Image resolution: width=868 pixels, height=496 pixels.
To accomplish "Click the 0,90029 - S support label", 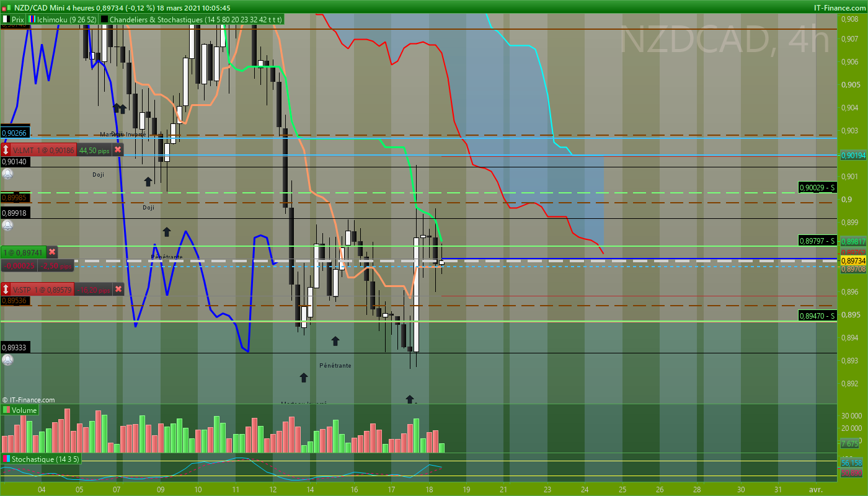I will [818, 187].
